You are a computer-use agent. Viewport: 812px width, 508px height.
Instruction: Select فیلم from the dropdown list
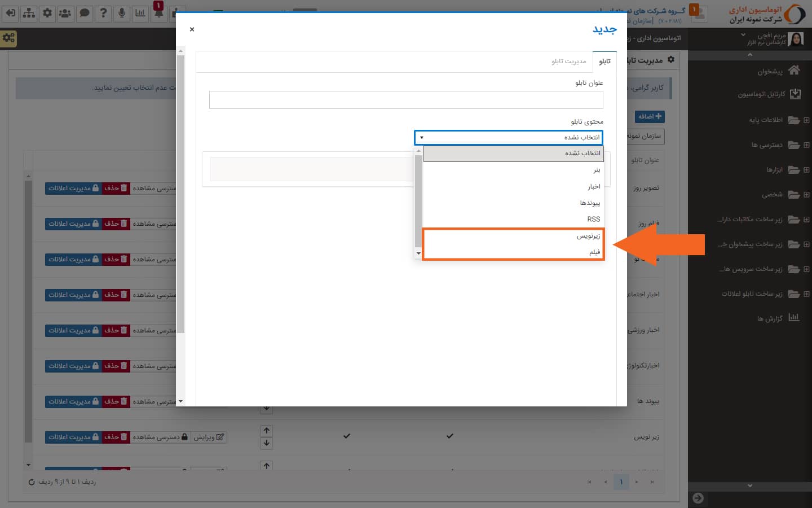pos(594,252)
